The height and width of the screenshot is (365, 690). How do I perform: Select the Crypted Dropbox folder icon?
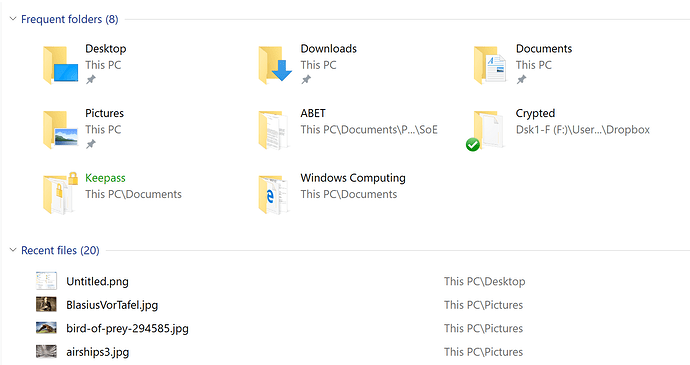coord(485,131)
